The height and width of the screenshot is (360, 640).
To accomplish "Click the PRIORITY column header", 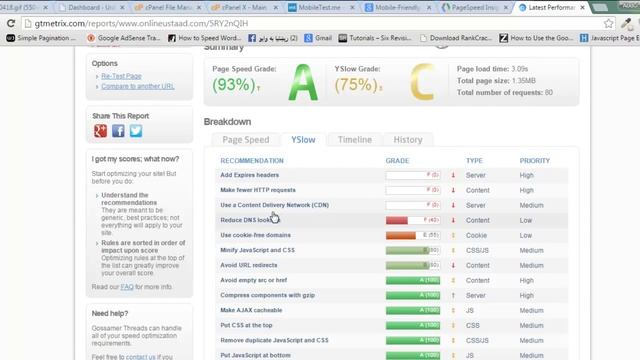I will 534,161.
